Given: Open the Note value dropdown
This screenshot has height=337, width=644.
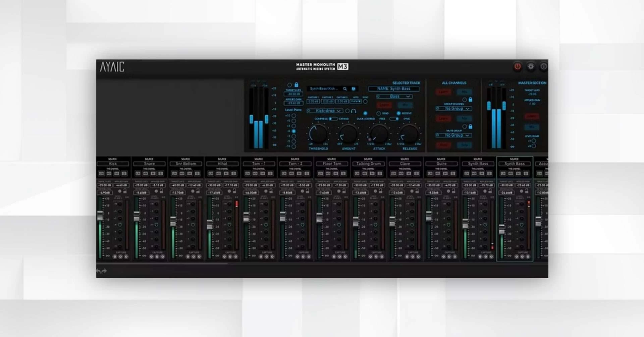Looking at the screenshot, I should (x=356, y=101).
